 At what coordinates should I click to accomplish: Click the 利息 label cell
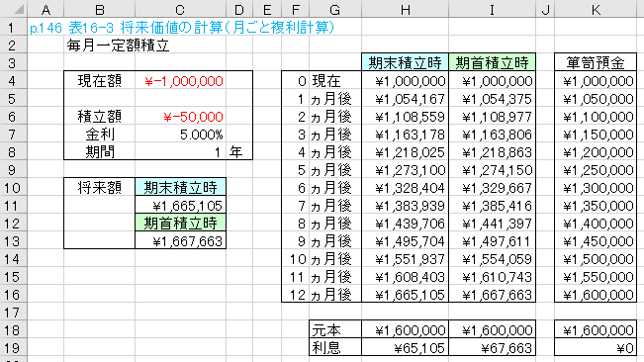tap(335, 347)
